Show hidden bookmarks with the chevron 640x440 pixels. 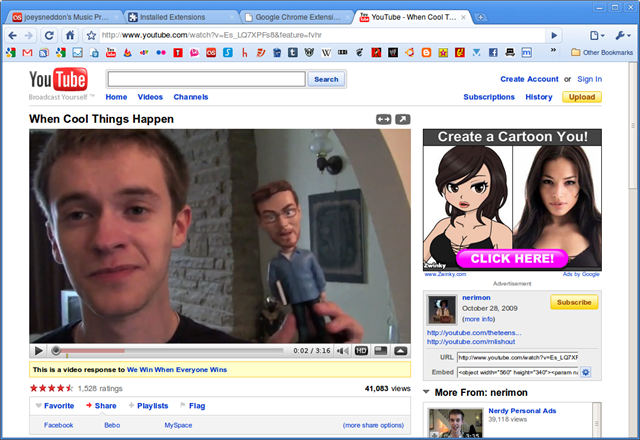[553, 51]
